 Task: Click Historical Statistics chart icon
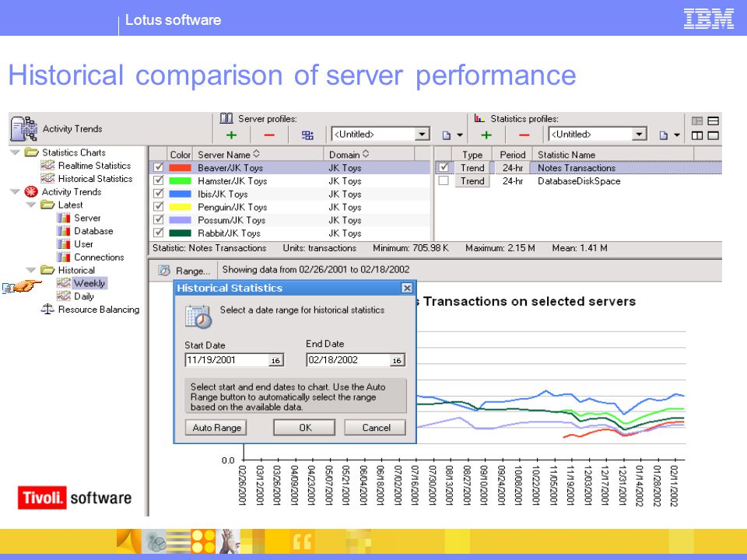tap(47, 179)
